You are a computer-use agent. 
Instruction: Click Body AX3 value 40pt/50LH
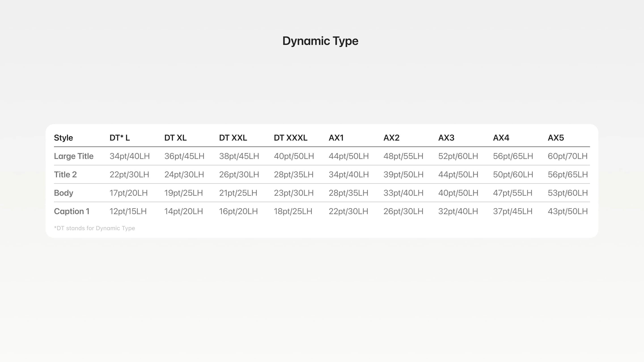(x=458, y=193)
